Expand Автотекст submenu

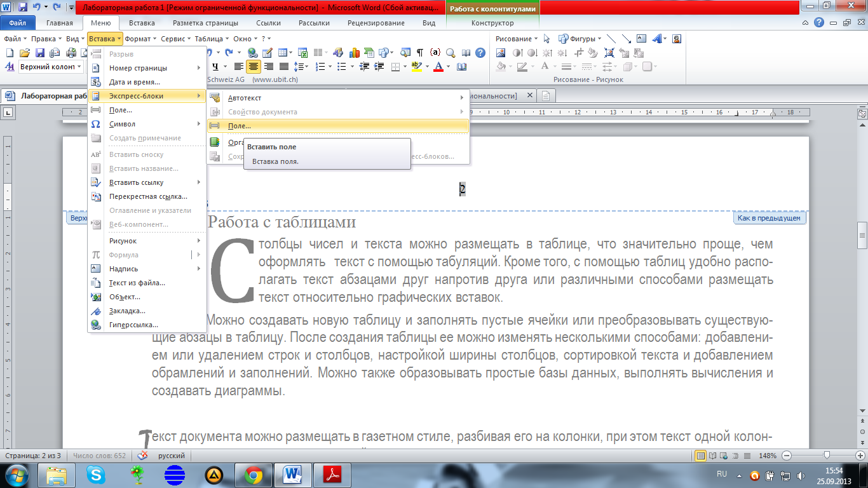tap(338, 98)
